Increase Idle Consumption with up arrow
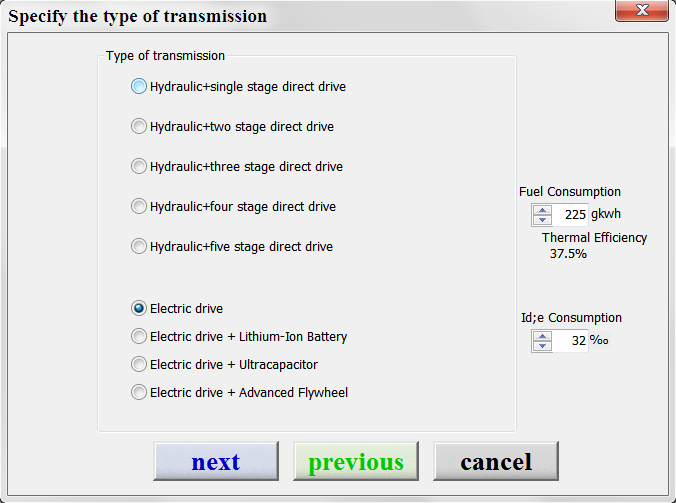Screen dimensions: 676x503 [x=542, y=336]
